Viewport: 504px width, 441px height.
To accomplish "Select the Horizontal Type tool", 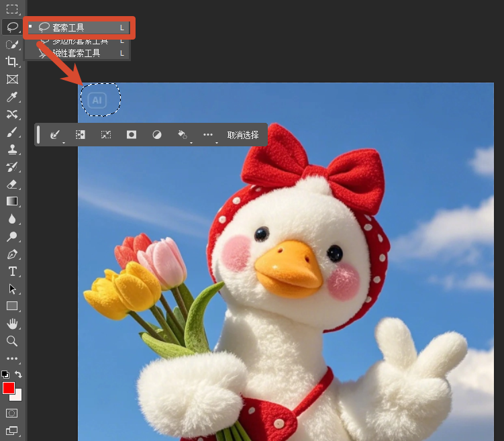I will coord(12,272).
